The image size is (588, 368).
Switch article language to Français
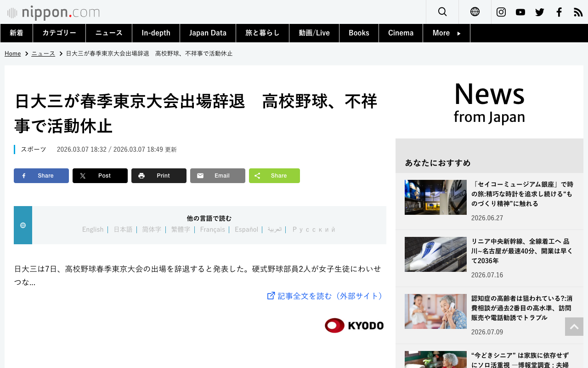point(213,230)
